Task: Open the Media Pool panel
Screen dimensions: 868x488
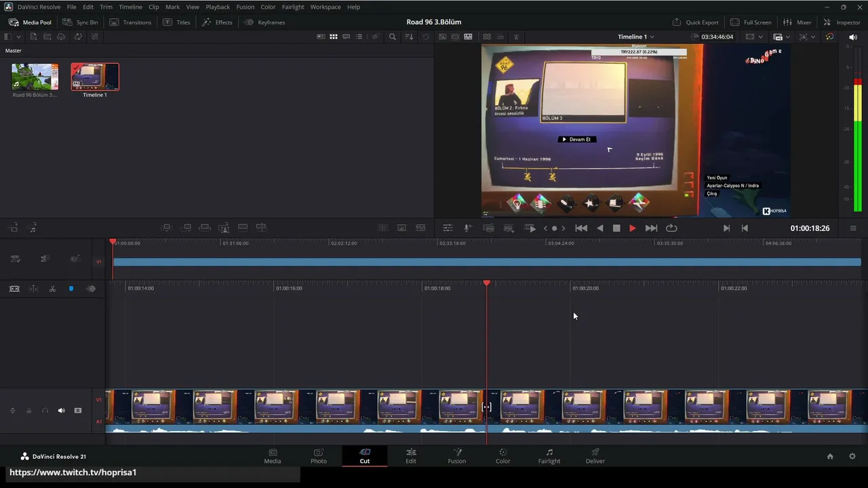Action: 30,22
